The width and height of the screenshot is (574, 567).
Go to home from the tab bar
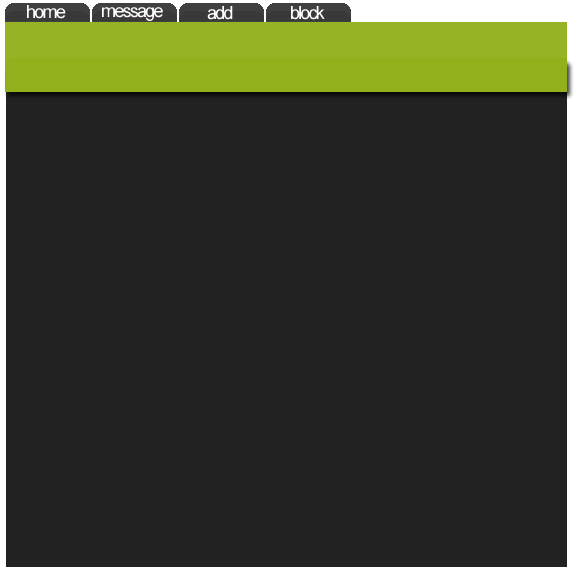(x=47, y=12)
